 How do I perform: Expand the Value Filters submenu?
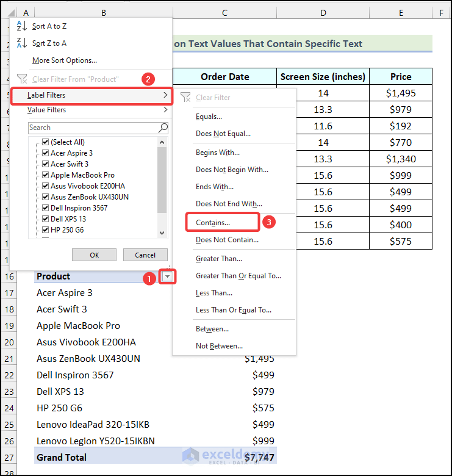[x=91, y=110]
